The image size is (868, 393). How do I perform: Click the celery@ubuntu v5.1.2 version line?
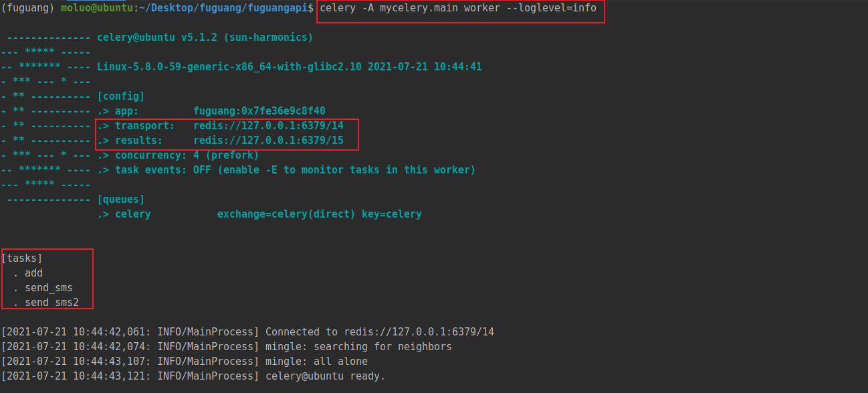click(205, 37)
